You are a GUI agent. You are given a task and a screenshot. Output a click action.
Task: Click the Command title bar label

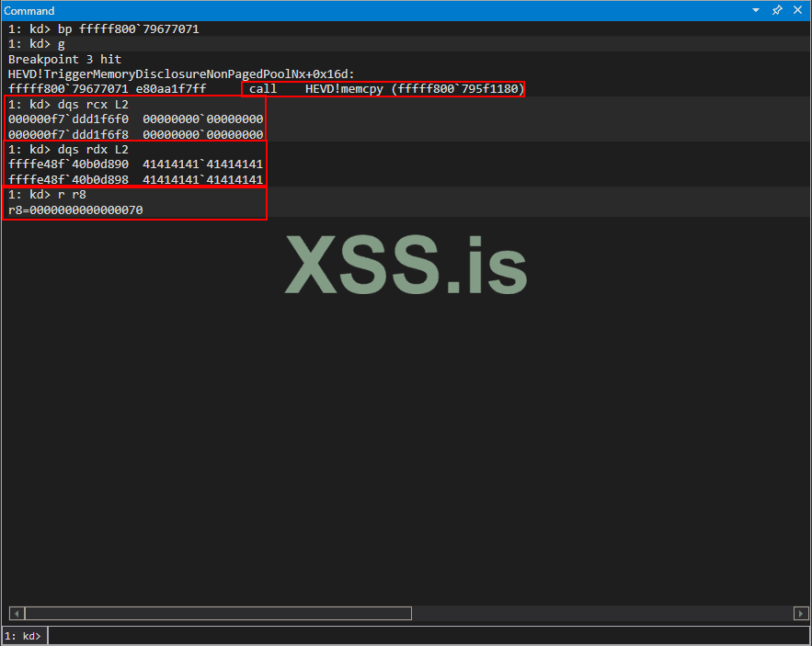pyautogui.click(x=29, y=11)
